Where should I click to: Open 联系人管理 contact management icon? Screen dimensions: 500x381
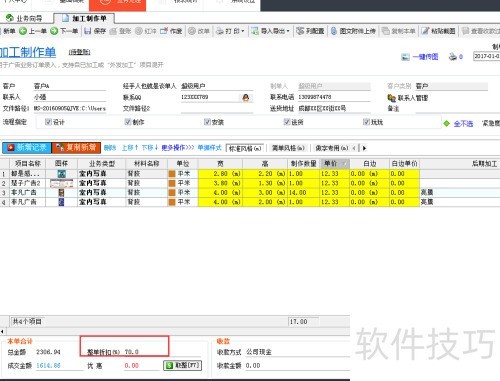[x=391, y=98]
